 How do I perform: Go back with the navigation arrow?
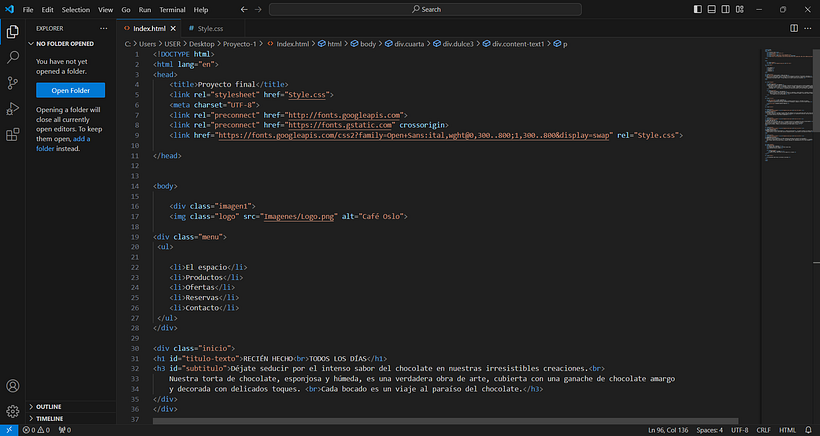(244, 9)
